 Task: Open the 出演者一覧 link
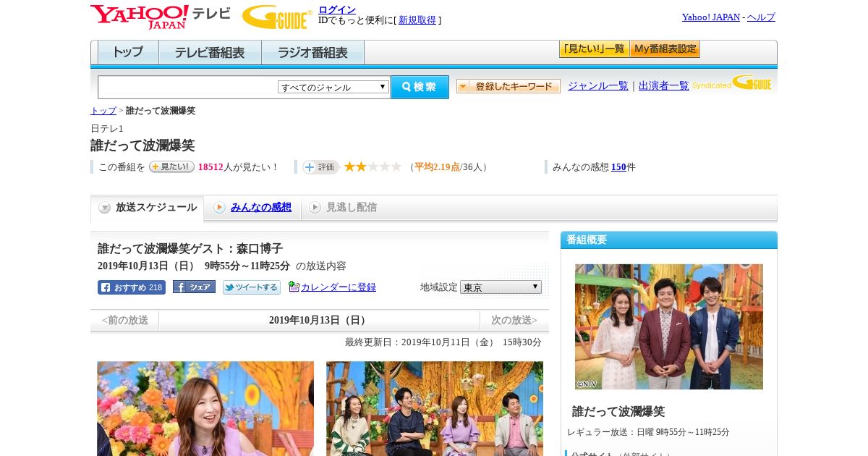pos(664,85)
